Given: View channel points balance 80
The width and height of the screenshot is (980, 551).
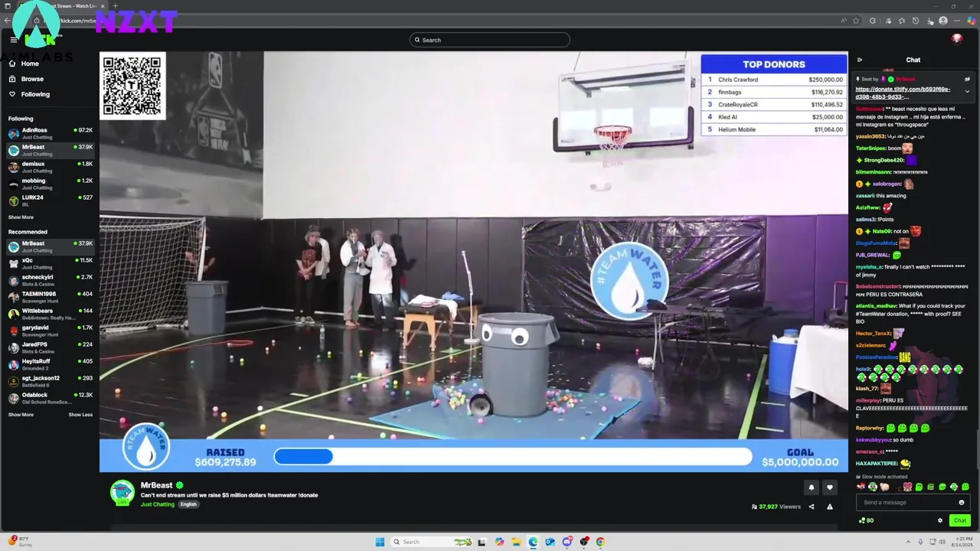Looking at the screenshot, I should point(866,520).
